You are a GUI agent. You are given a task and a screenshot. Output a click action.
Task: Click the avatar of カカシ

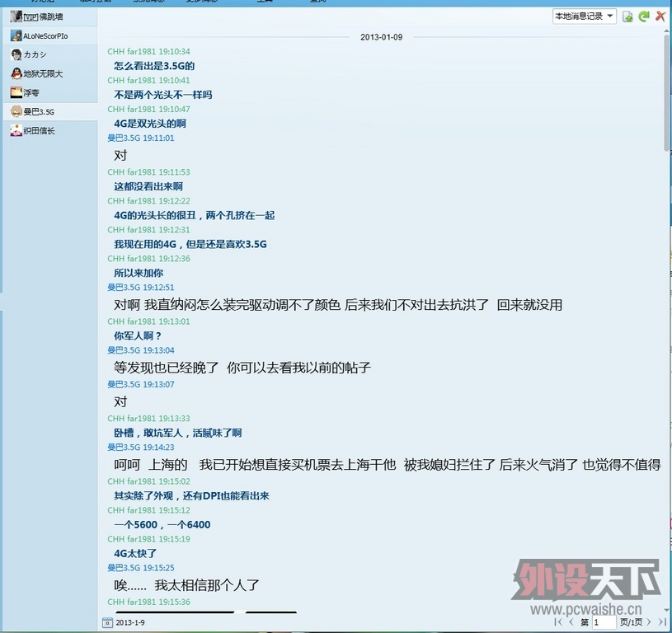coord(16,54)
